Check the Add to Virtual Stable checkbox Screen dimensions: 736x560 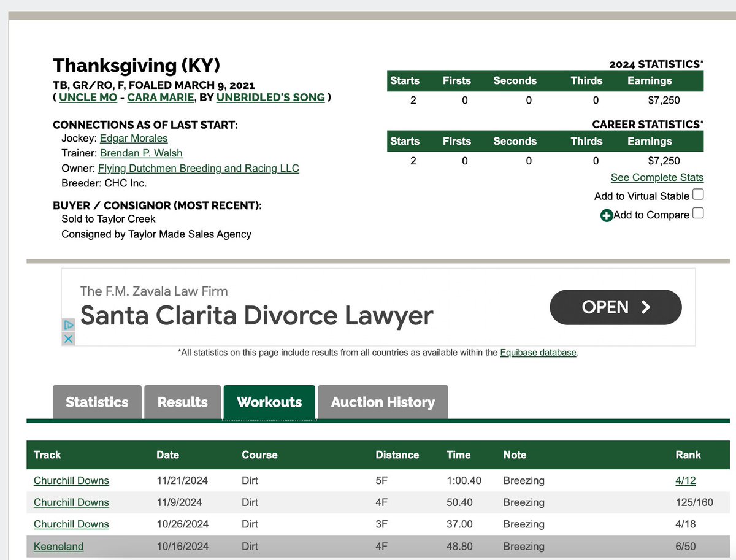[x=698, y=195]
